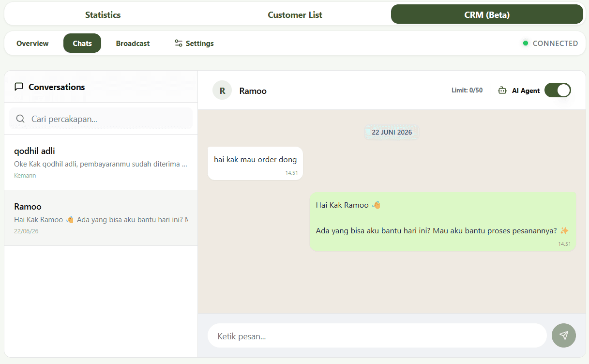
Task: Select the Chats section
Action: click(82, 43)
